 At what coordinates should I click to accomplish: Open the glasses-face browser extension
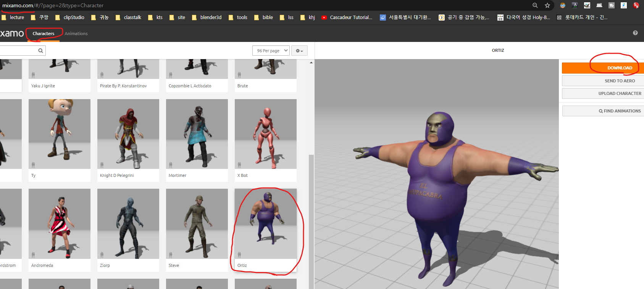point(563,5)
